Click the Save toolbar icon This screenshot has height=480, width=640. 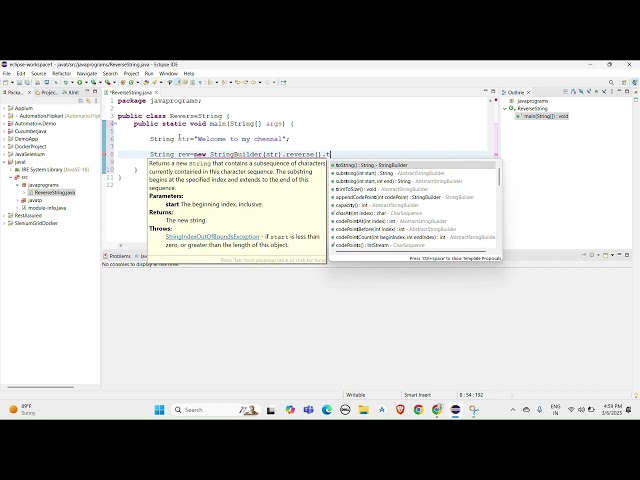pos(19,82)
